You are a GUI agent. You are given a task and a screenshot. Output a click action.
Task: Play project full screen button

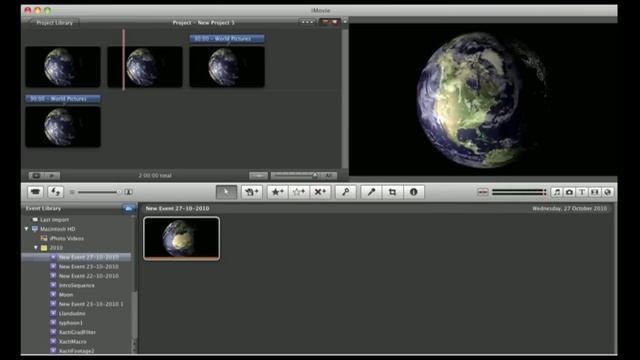[x=36, y=176]
